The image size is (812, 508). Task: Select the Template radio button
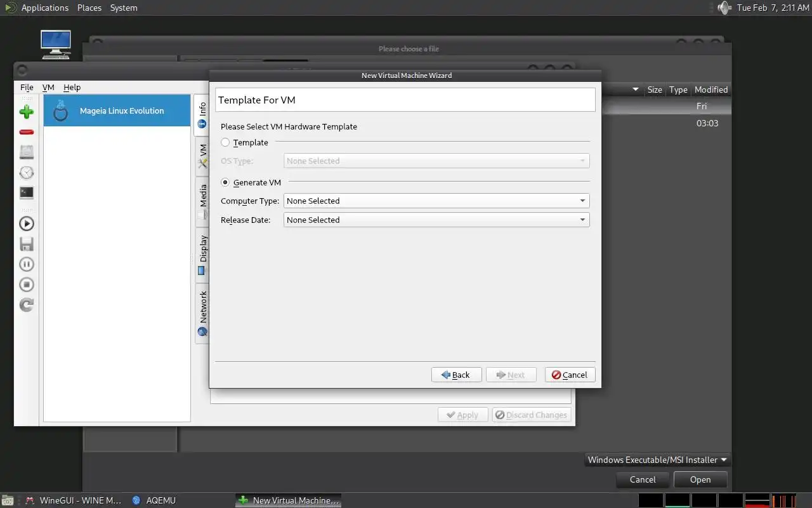click(x=225, y=142)
